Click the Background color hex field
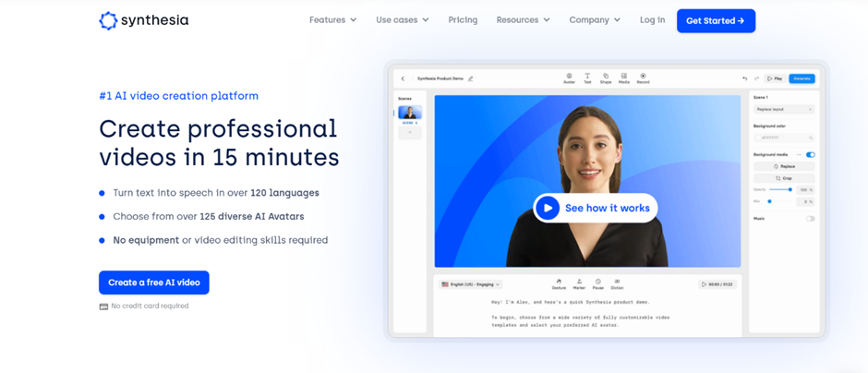The width and height of the screenshot is (868, 373). 784,138
